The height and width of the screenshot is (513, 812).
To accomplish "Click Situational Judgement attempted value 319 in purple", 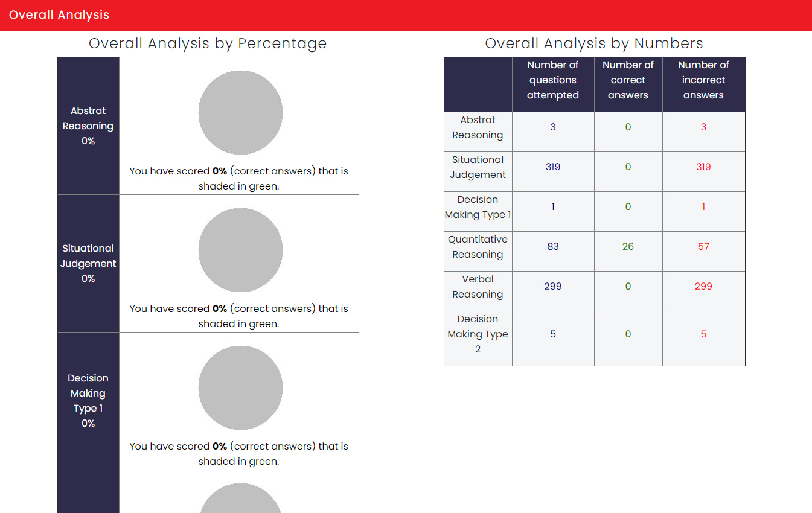I will pos(553,167).
